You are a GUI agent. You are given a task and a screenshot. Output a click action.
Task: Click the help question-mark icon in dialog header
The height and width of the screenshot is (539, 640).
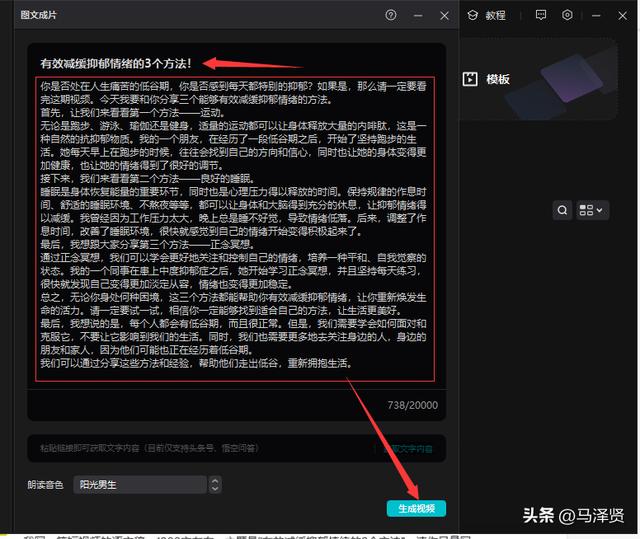click(391, 15)
